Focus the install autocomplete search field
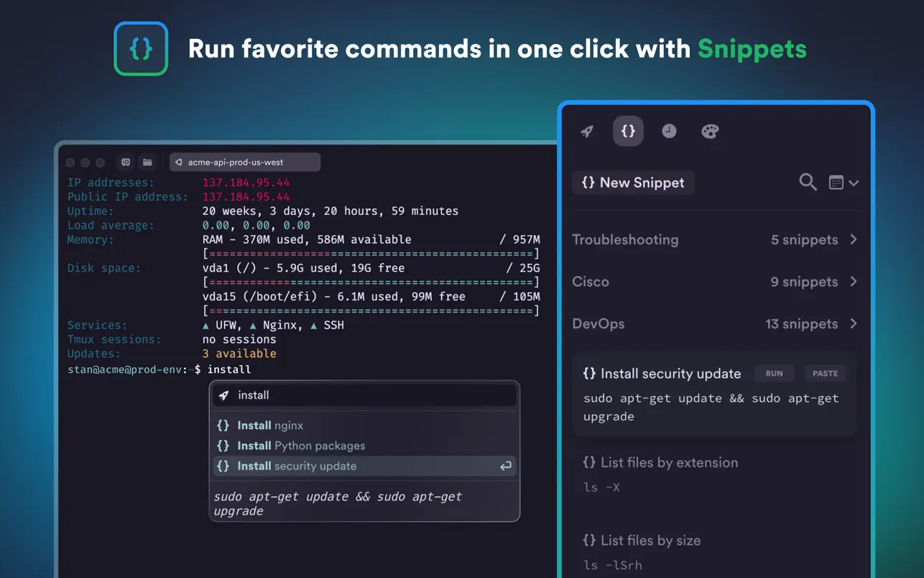This screenshot has height=578, width=924. 364,395
